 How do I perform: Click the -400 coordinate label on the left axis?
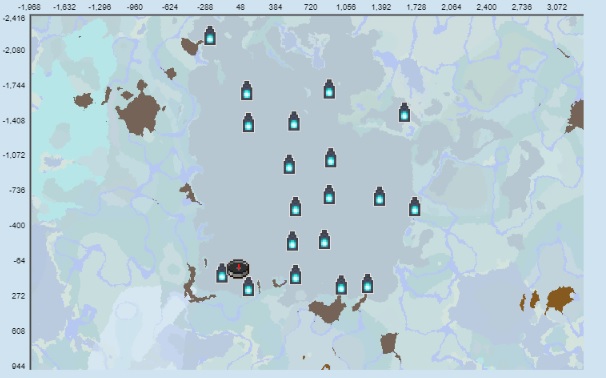point(17,225)
